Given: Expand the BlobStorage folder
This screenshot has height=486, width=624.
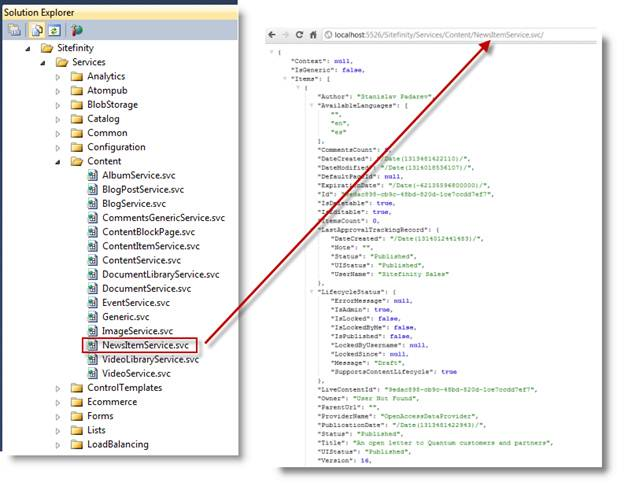Looking at the screenshot, I should pyautogui.click(x=58, y=105).
